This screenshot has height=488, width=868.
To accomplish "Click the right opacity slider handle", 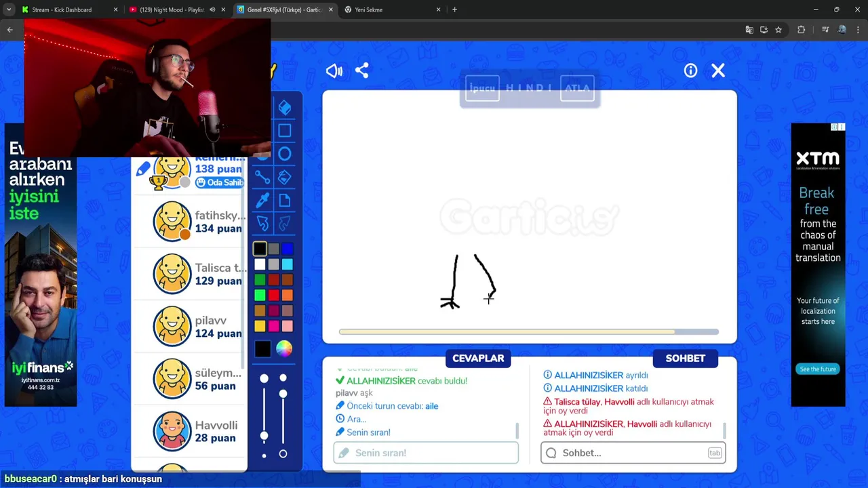I will coord(283,393).
